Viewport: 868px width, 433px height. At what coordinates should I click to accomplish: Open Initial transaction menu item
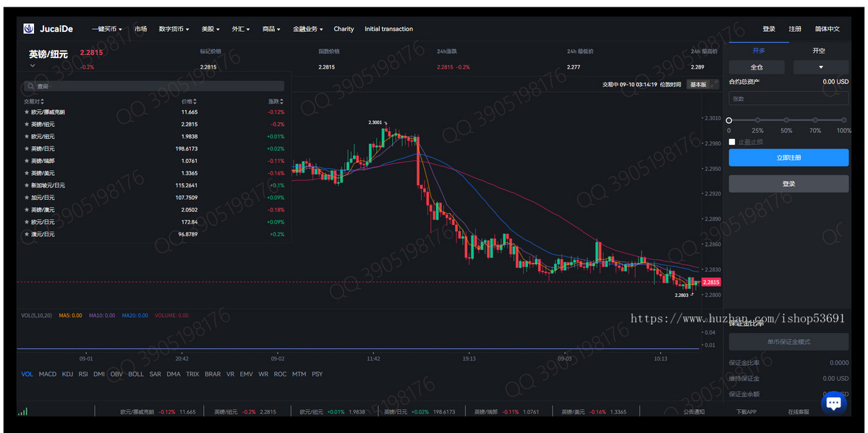388,29
